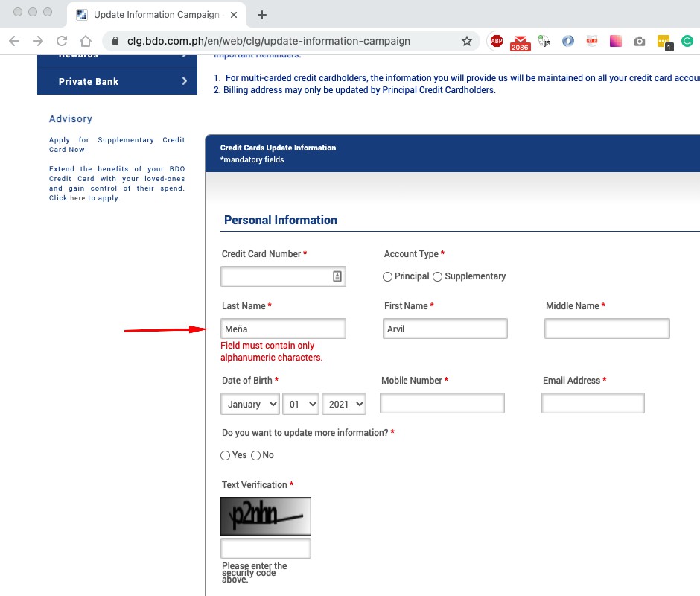Choose Yes for updating more information
This screenshot has height=596, width=700.
click(x=226, y=455)
